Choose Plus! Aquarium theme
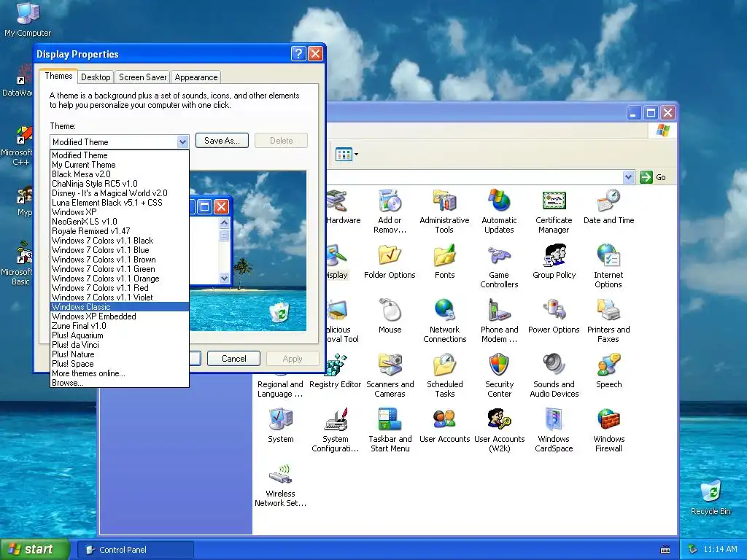The image size is (747, 560). click(x=120, y=335)
